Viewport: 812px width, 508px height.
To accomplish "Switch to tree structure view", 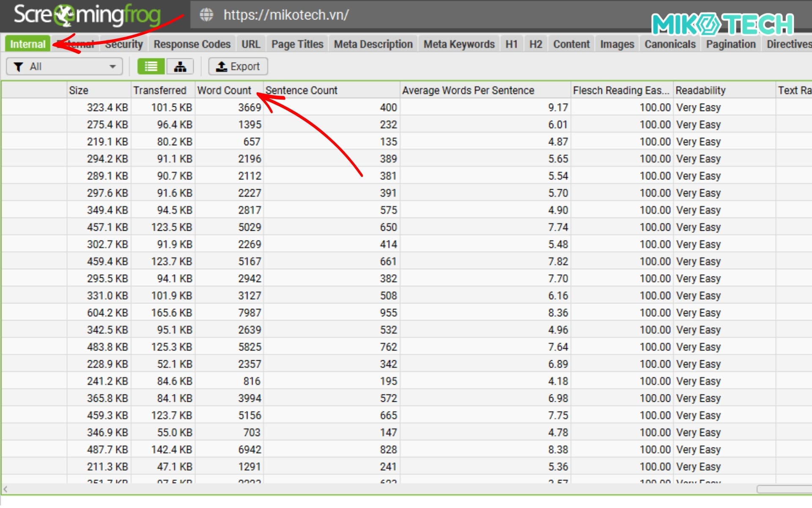I will point(180,66).
